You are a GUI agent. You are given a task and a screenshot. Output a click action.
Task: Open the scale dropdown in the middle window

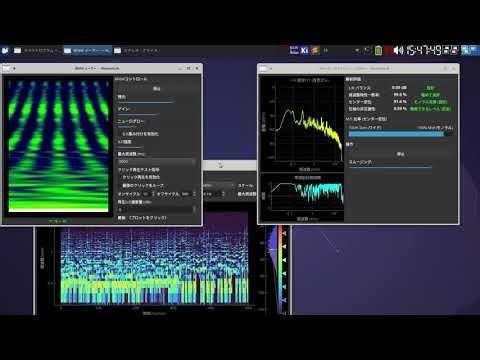pyautogui.click(x=218, y=185)
